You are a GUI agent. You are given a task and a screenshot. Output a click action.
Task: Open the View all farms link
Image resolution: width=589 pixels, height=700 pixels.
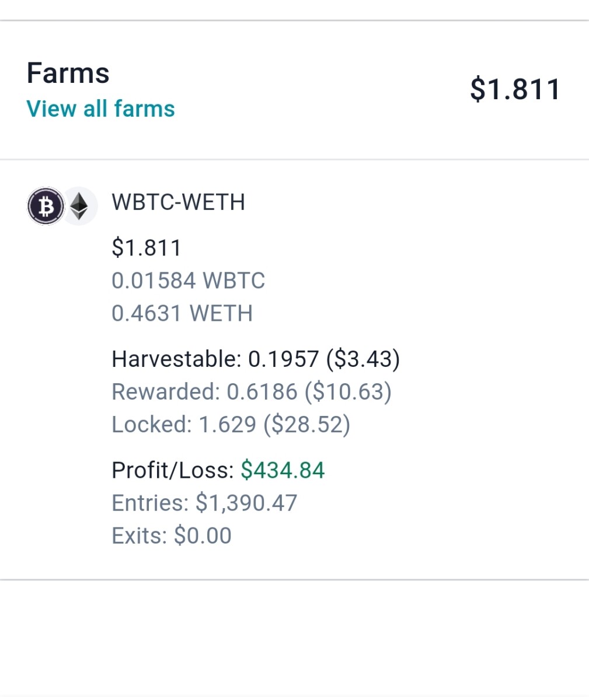[100, 109]
